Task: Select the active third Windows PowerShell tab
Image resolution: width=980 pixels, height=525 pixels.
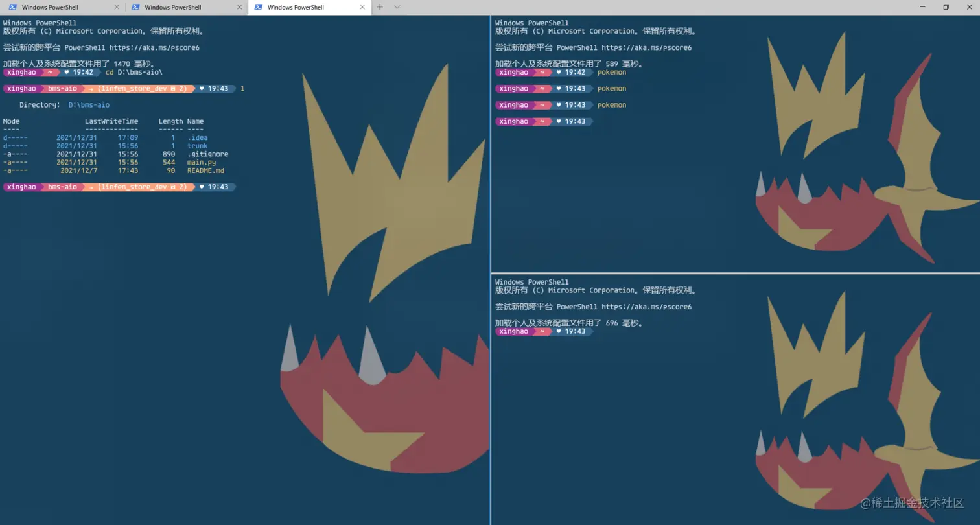Action: 309,7
